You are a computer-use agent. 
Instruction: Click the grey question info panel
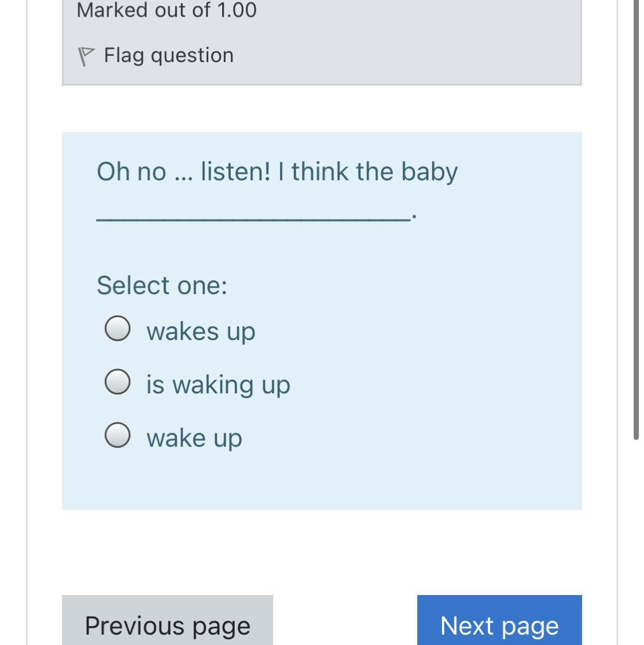(322, 43)
